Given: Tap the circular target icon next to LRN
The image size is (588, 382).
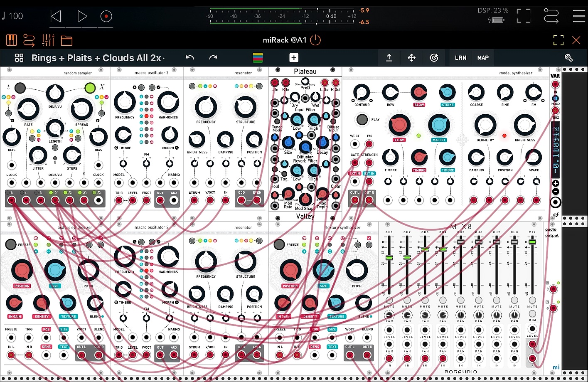Looking at the screenshot, I should tap(434, 58).
